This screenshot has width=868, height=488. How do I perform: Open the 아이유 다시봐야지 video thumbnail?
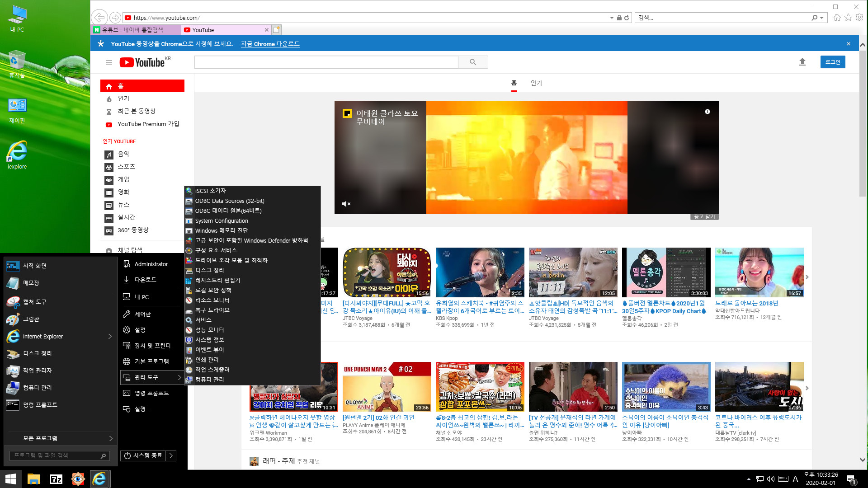pyautogui.click(x=387, y=272)
